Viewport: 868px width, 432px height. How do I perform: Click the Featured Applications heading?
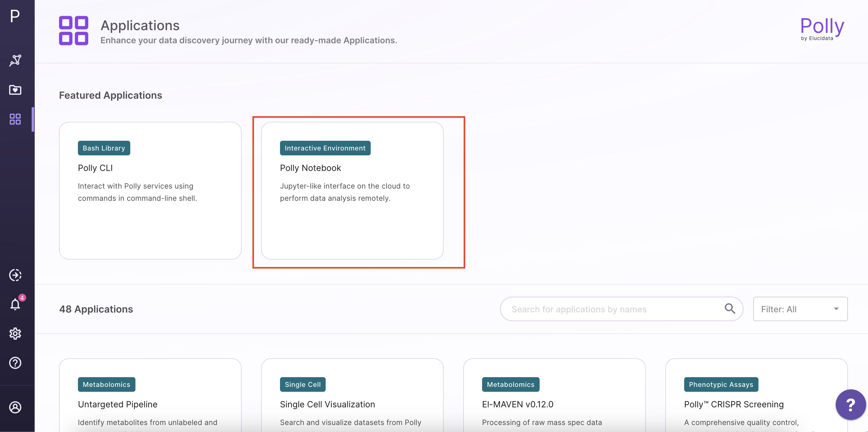click(x=110, y=95)
